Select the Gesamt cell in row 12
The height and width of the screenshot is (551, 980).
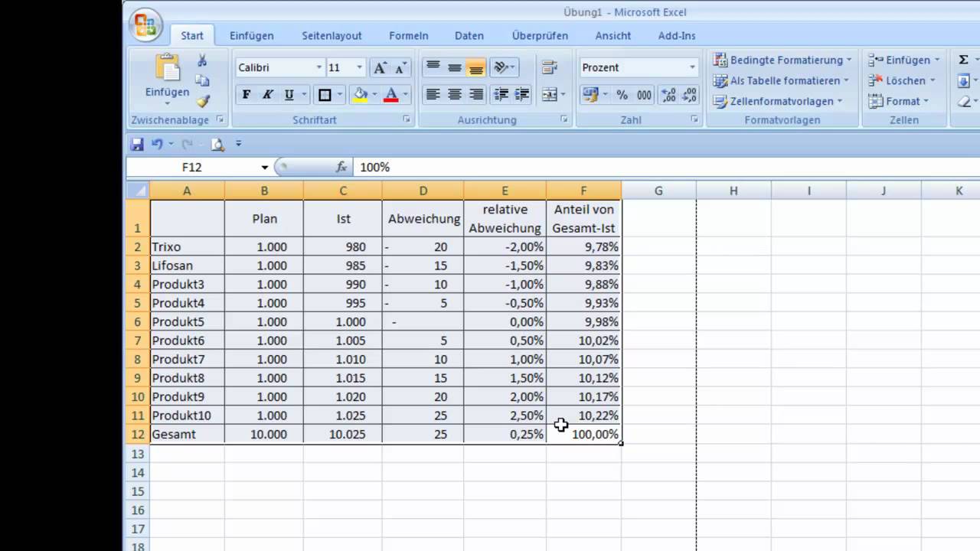(187, 434)
